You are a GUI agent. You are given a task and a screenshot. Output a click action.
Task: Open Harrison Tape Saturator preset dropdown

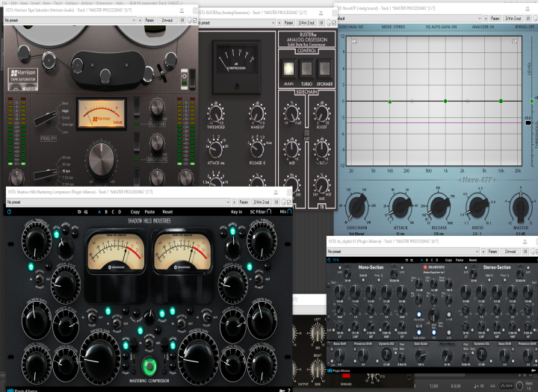point(70,20)
